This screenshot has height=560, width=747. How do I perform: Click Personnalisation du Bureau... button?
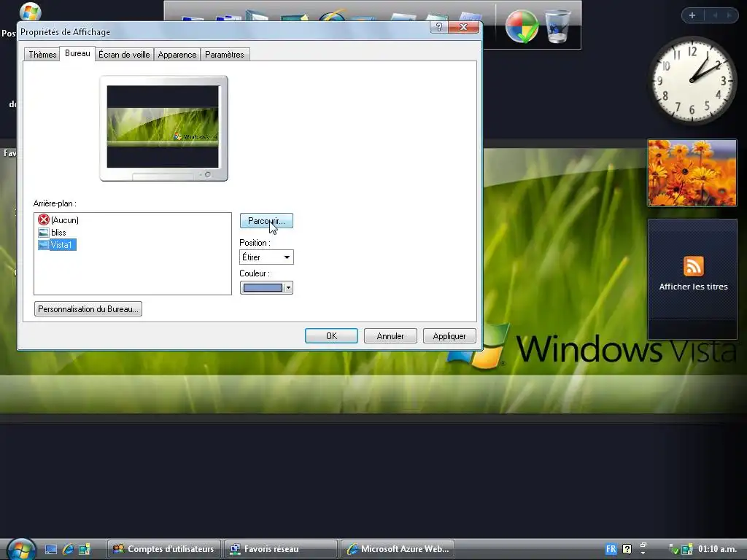click(88, 309)
